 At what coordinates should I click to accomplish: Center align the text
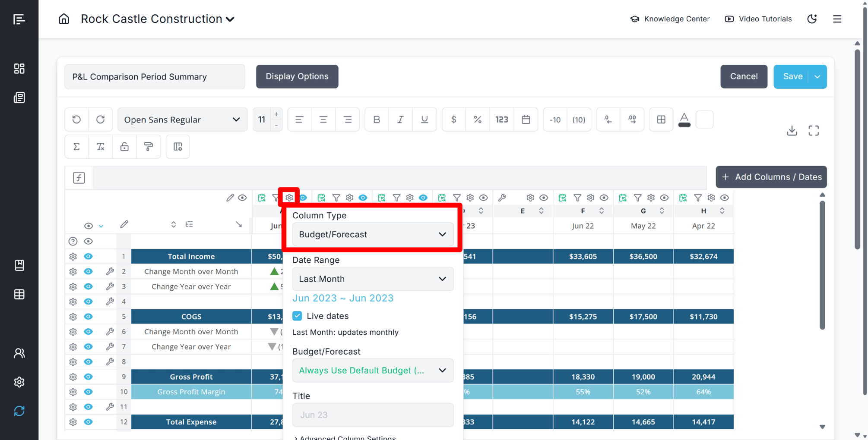tap(323, 119)
